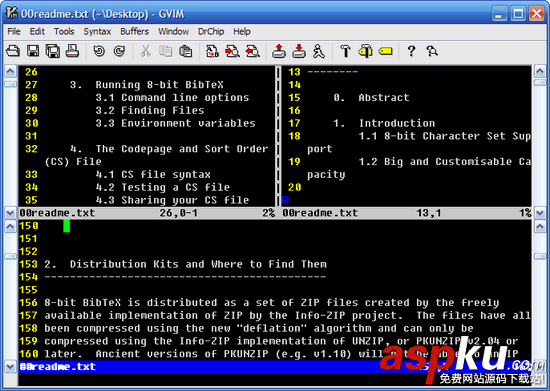550x391 pixels.
Task: Click the Save All files toolbar icon
Action: [x=53, y=51]
